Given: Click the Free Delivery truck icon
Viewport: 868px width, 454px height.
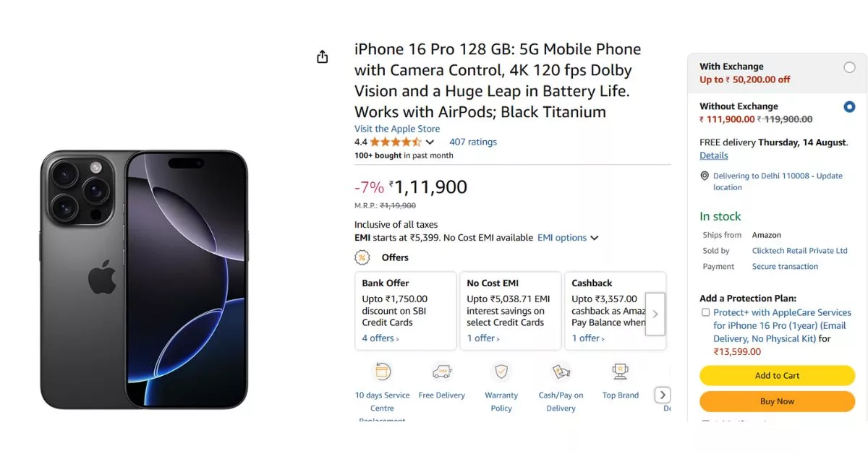Looking at the screenshot, I should pyautogui.click(x=442, y=371).
